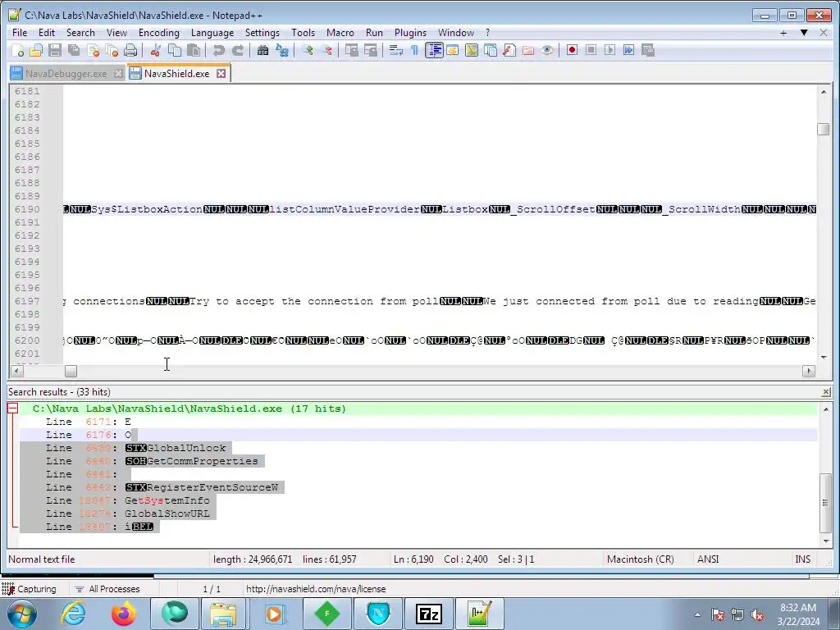Click the Print toolbar icon

pyautogui.click(x=130, y=50)
